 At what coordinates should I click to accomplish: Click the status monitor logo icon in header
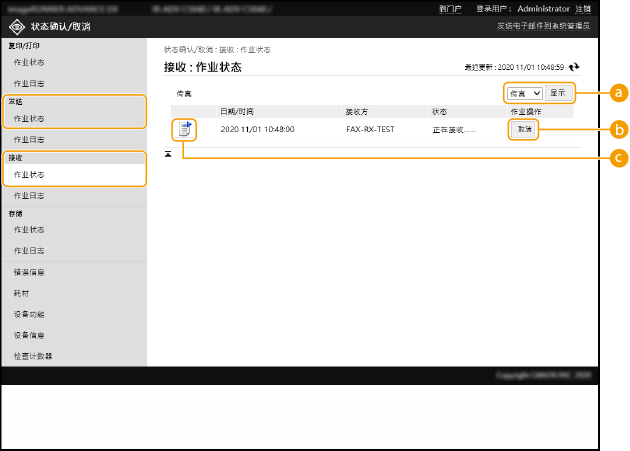click(x=18, y=25)
